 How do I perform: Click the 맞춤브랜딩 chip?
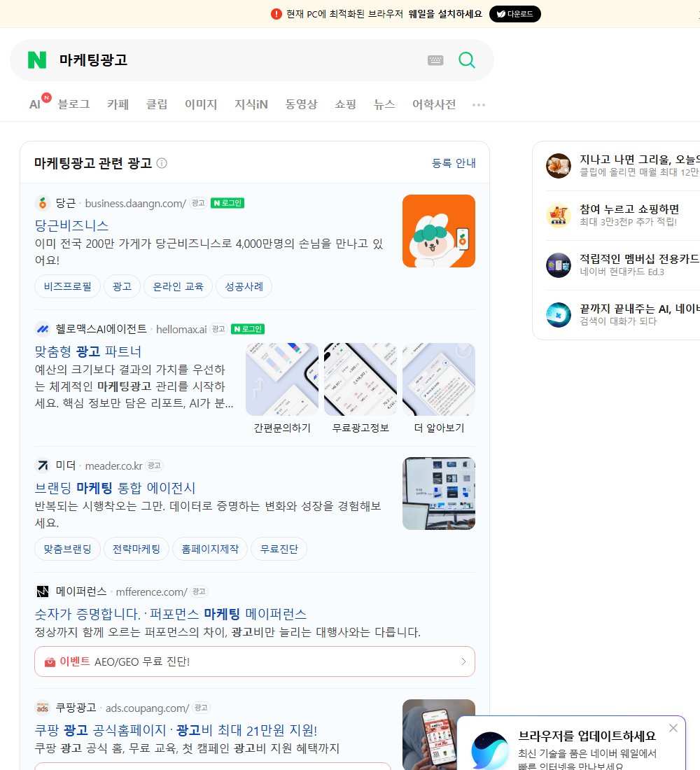(67, 549)
